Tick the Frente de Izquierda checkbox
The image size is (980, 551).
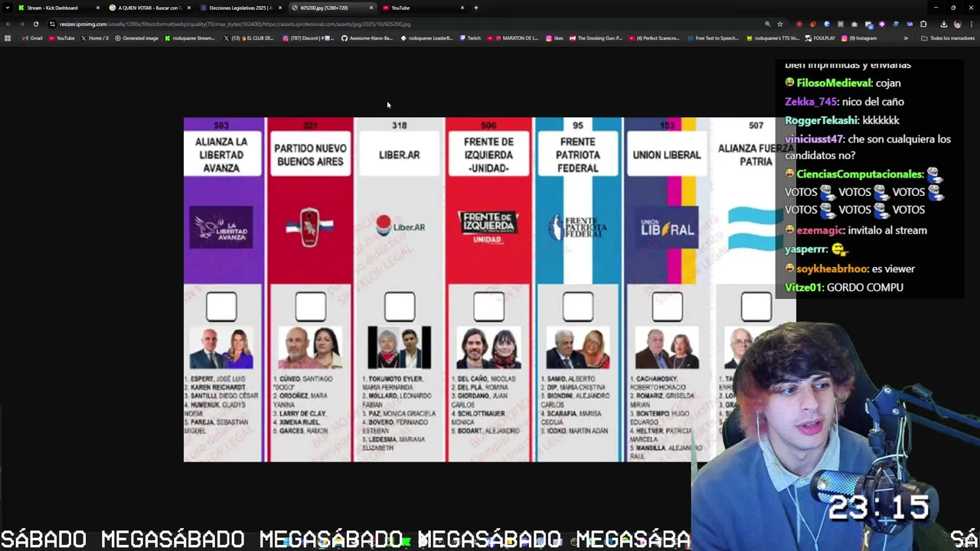488,307
